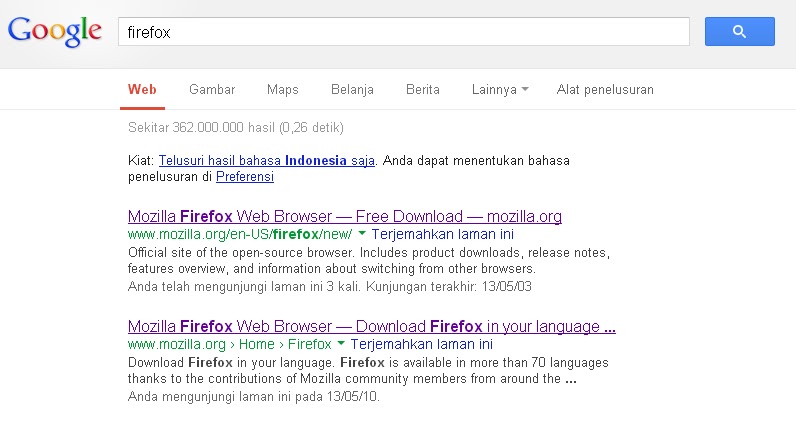
Task: Open green arrow beside Home › Firefox breadcrumb
Action: click(x=341, y=343)
